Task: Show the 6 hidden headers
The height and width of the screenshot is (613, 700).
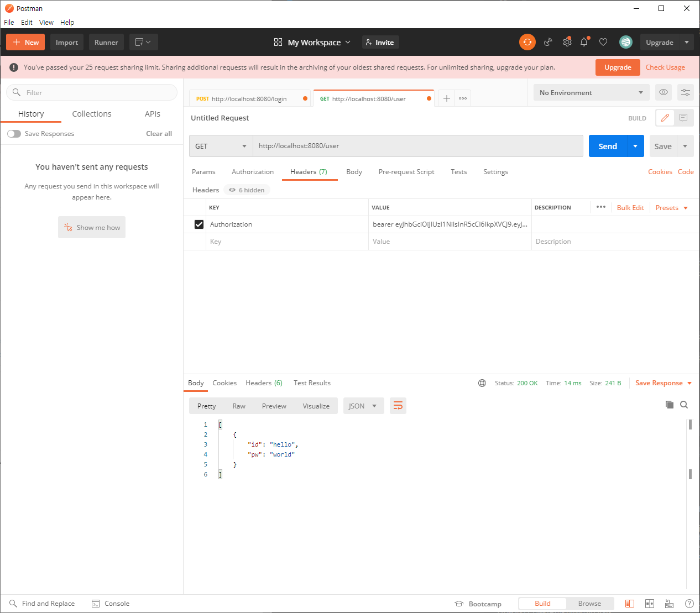Action: click(247, 190)
